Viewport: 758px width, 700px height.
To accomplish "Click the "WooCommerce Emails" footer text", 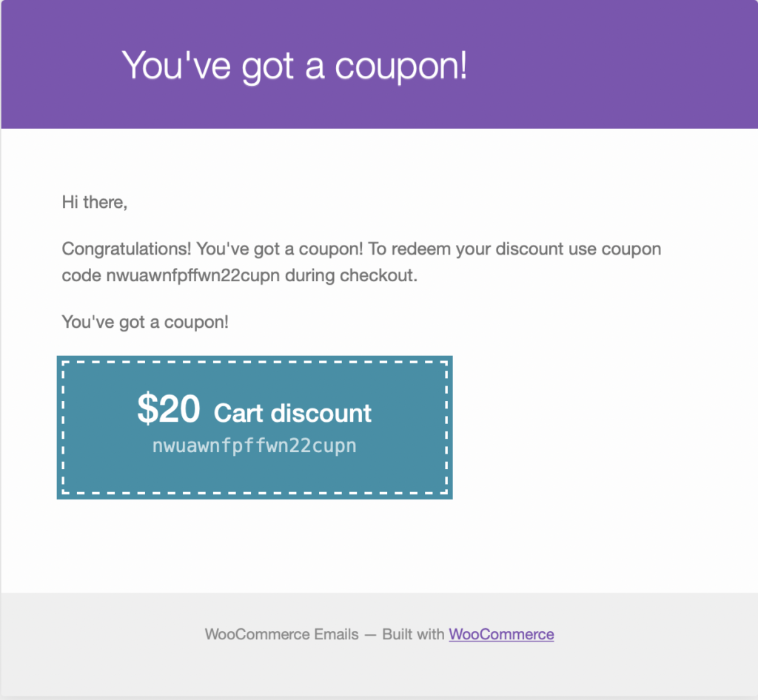I will (282, 634).
